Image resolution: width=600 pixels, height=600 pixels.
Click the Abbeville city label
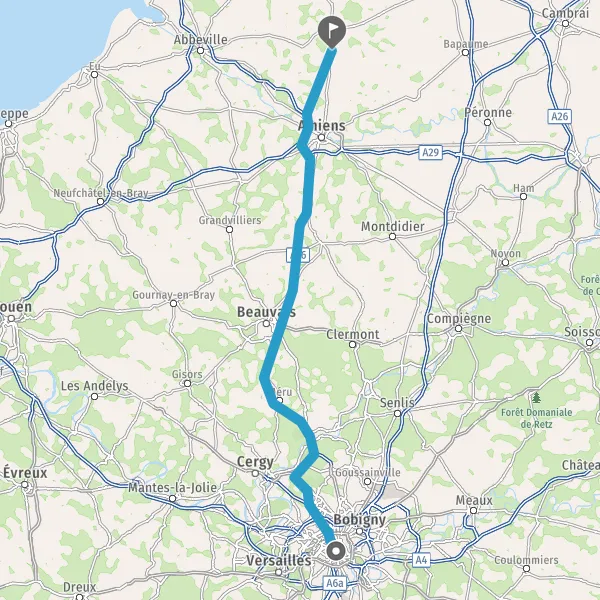[x=201, y=39]
